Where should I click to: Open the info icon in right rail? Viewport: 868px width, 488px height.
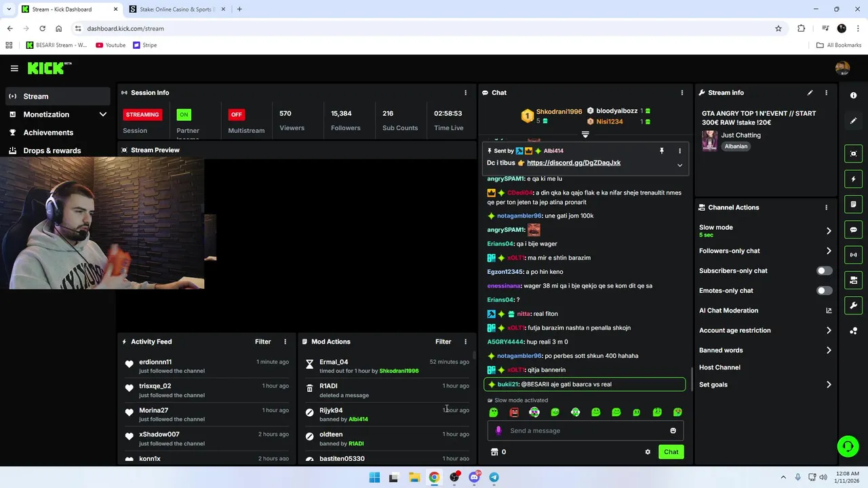pos(853,96)
